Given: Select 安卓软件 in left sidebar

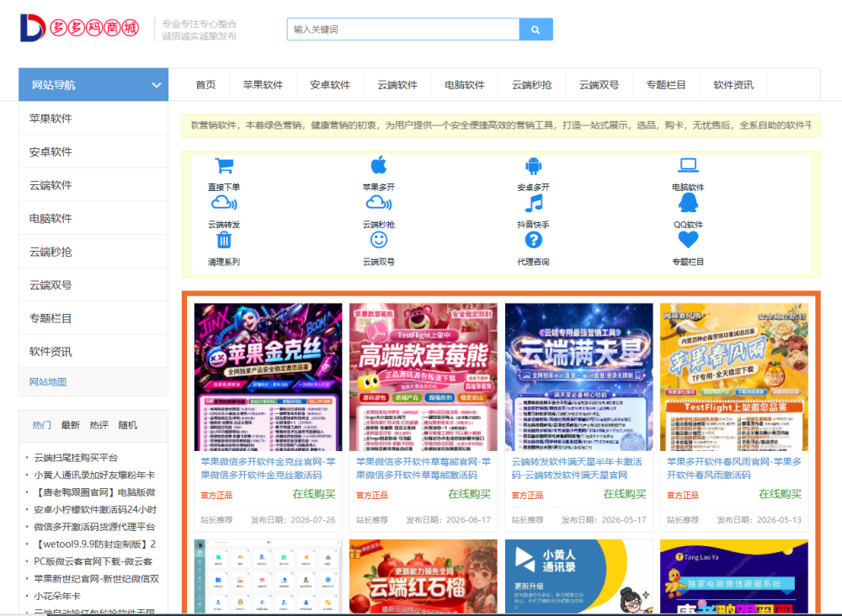Looking at the screenshot, I should (x=93, y=151).
